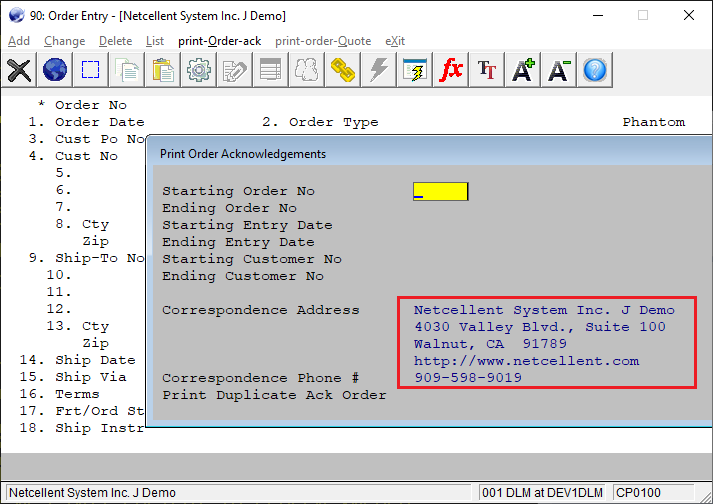
Task: Click the 4030 Valley Blvd., Suite 100 line
Action: tap(540, 327)
